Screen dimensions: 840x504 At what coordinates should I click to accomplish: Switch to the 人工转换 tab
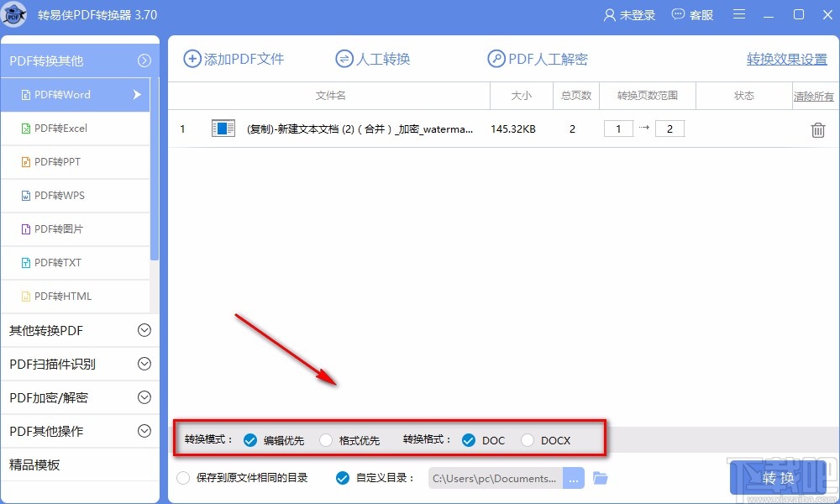coord(372,59)
